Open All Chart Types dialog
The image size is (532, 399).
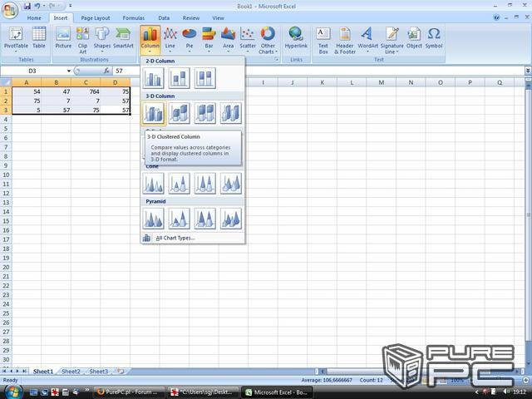tap(175, 238)
